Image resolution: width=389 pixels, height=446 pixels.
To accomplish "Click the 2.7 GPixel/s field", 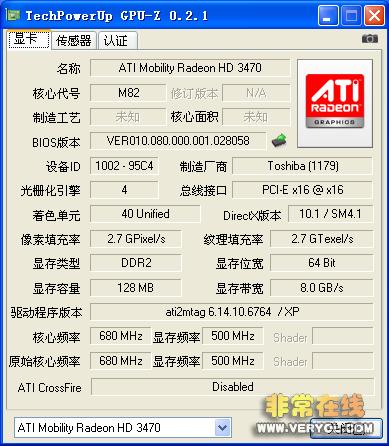I will tap(136, 239).
